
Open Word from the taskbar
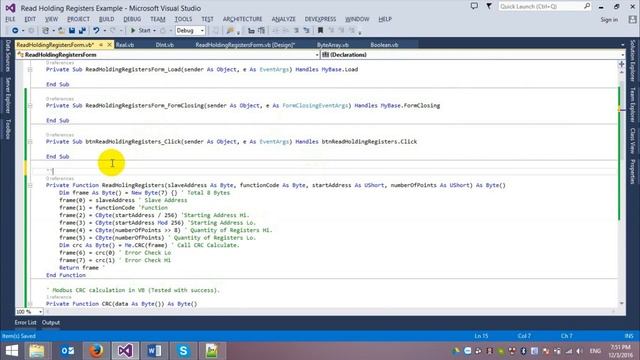pyautogui.click(x=154, y=351)
